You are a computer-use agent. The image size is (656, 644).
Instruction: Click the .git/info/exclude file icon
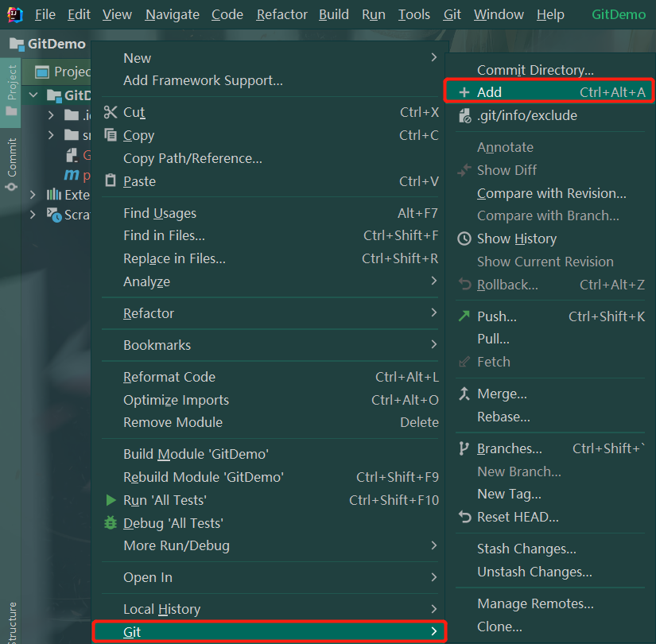coord(465,115)
